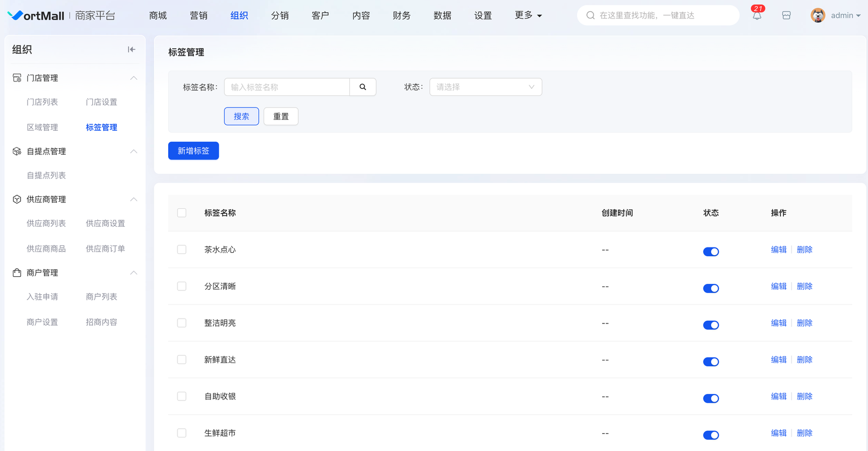The image size is (868, 451).
Task: Open the 状态 dropdown selector
Action: pos(486,87)
